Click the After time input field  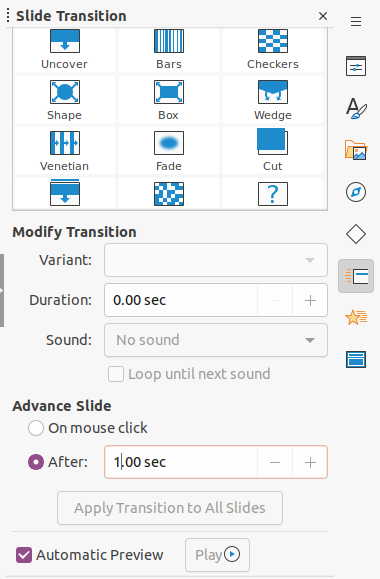(181, 462)
